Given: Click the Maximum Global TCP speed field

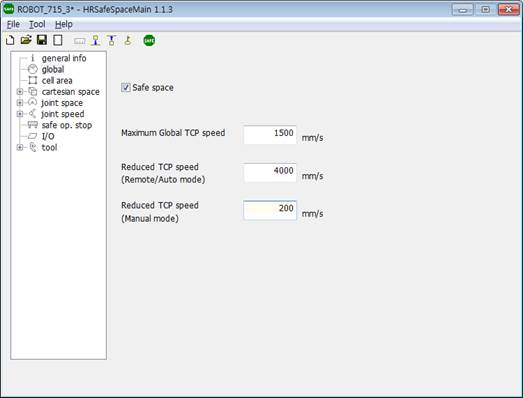Looking at the screenshot, I should coord(270,135).
